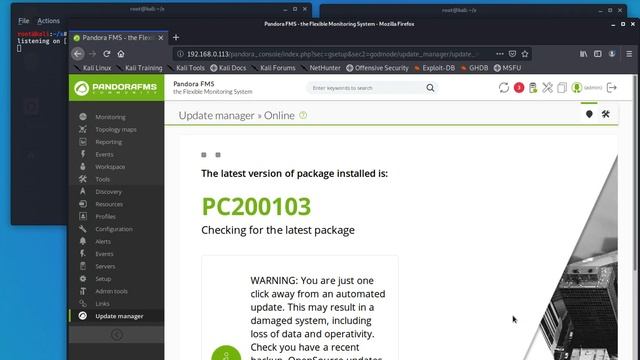Open the Events entry below Alerts
The height and width of the screenshot is (360, 640).
(104, 254)
